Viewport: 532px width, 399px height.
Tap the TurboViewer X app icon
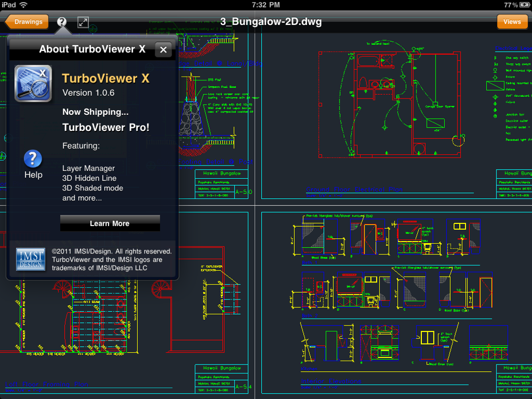coord(33,84)
